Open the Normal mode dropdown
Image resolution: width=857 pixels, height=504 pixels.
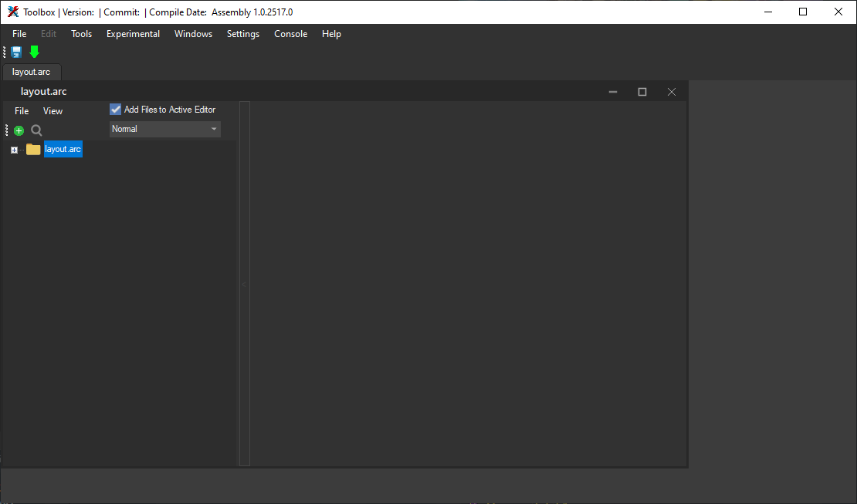(x=164, y=129)
